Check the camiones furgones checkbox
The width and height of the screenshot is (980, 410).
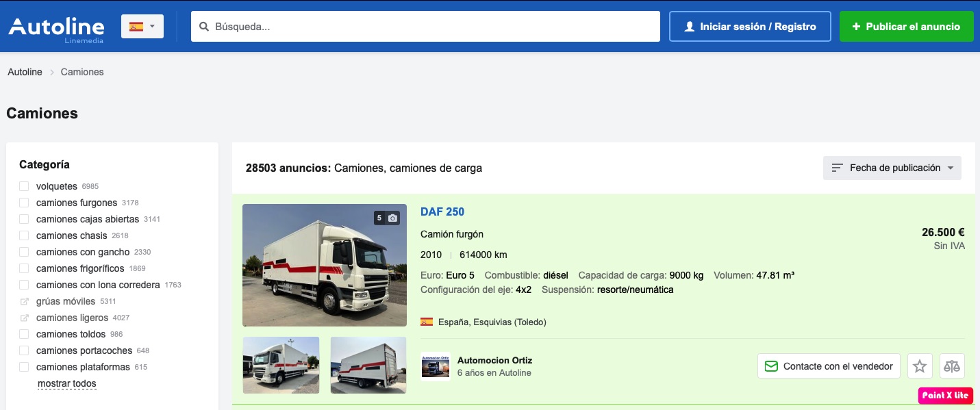[24, 203]
